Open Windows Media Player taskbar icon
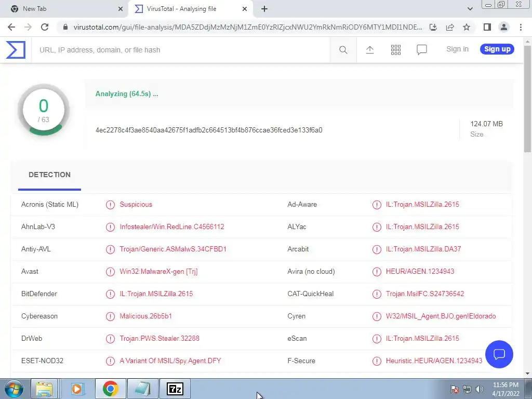This screenshot has height=399, width=532. point(77,389)
